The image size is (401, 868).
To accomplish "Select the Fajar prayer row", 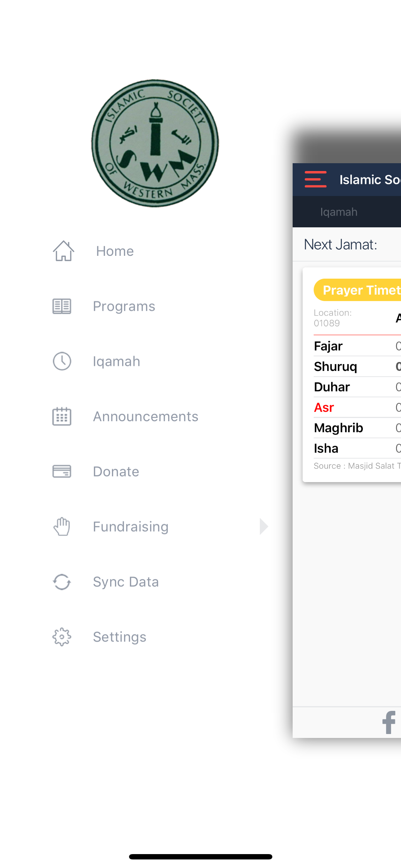I will point(357,346).
